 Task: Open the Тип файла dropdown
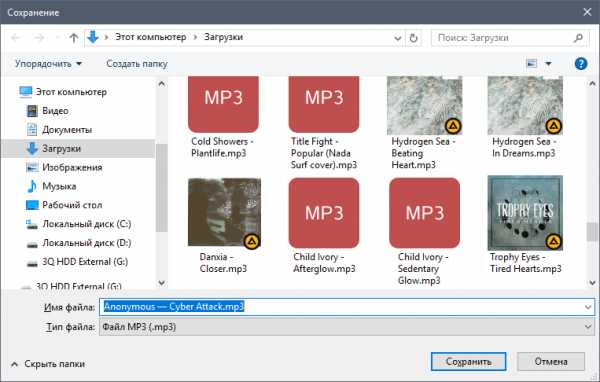click(347, 327)
